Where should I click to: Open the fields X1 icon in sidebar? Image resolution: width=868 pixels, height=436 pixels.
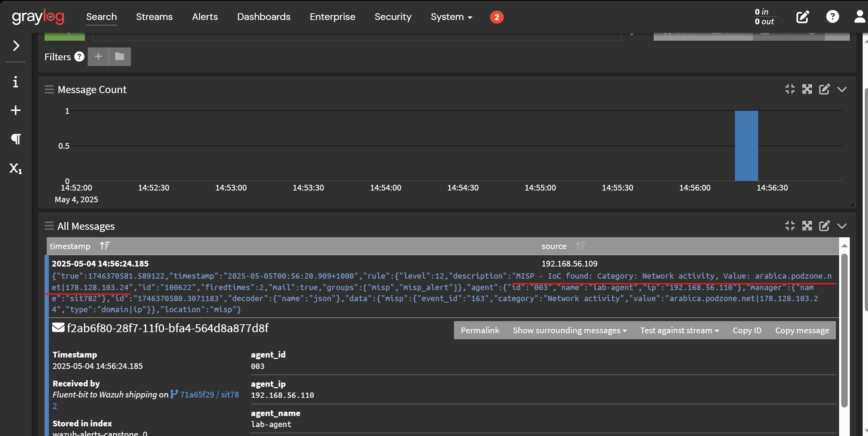click(x=16, y=168)
